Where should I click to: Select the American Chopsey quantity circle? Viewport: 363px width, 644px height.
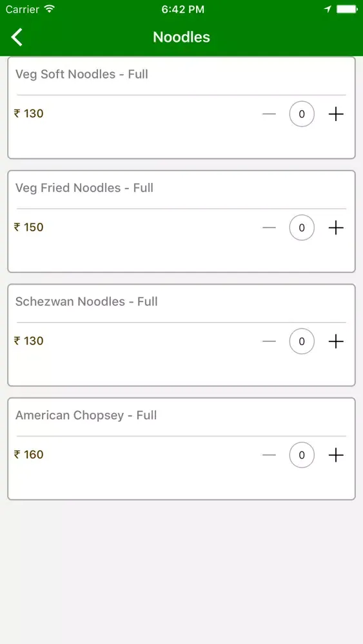302,455
